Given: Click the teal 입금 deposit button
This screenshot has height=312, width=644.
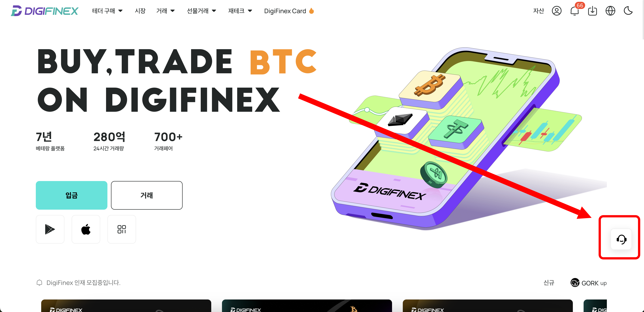Looking at the screenshot, I should (72, 195).
